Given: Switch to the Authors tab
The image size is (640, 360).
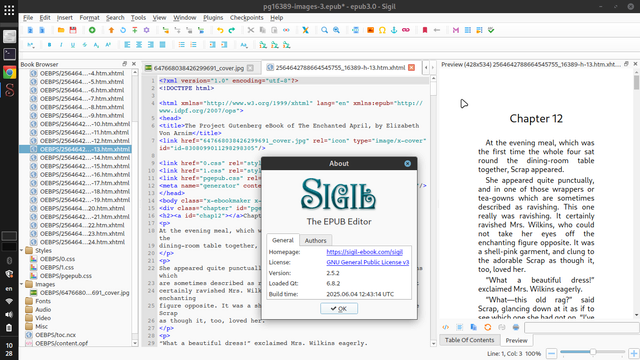Looking at the screenshot, I should [x=316, y=240].
